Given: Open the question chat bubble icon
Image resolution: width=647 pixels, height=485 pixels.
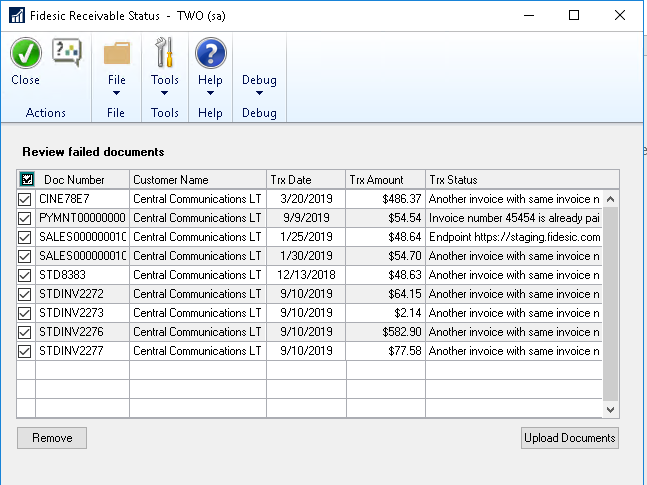Looking at the screenshot, I should click(x=67, y=52).
